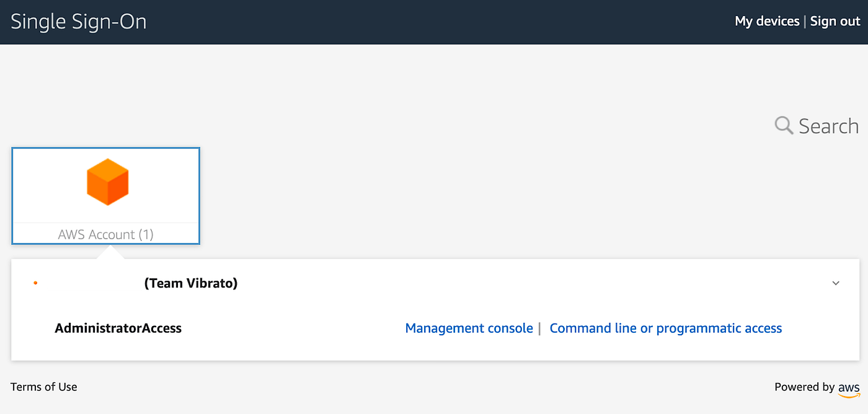Sign out of Single Sign-On
868x414 pixels.
click(x=835, y=21)
